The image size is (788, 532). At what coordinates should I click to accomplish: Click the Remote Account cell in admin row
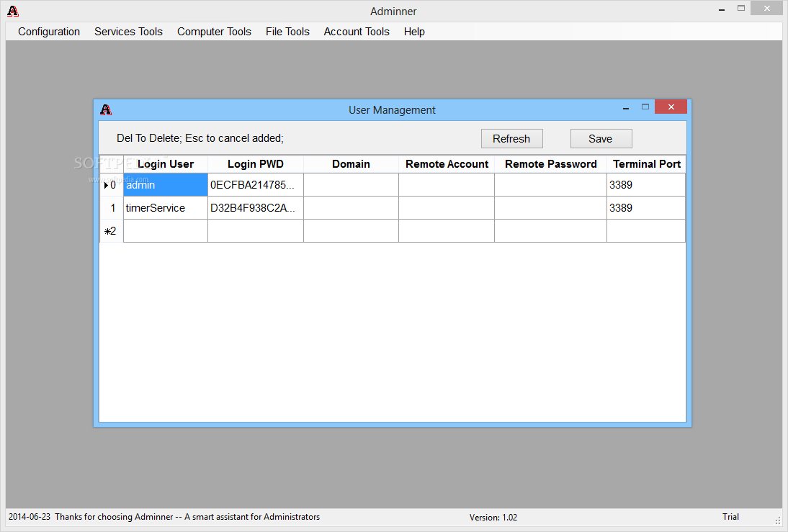click(447, 185)
